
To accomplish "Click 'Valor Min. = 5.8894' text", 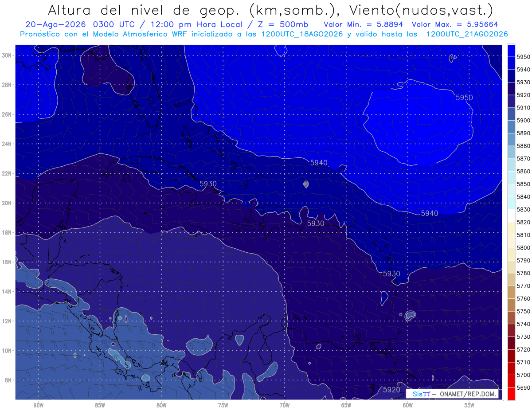I will [364, 24].
